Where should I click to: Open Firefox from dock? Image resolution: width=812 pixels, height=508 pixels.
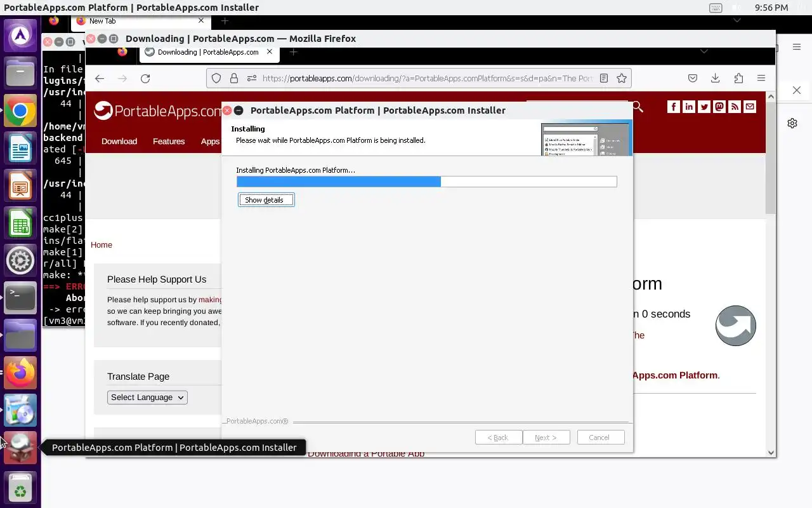pyautogui.click(x=20, y=373)
